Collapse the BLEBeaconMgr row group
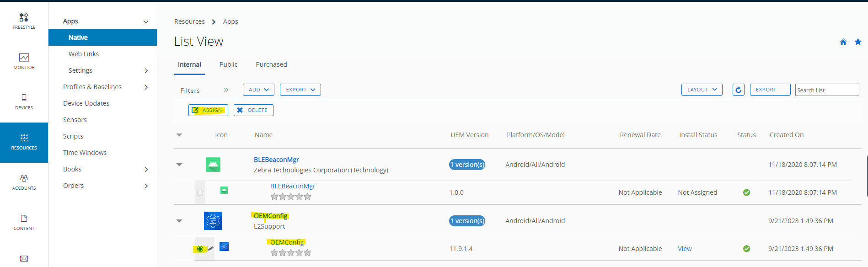The width and height of the screenshot is (868, 267). pos(179,165)
